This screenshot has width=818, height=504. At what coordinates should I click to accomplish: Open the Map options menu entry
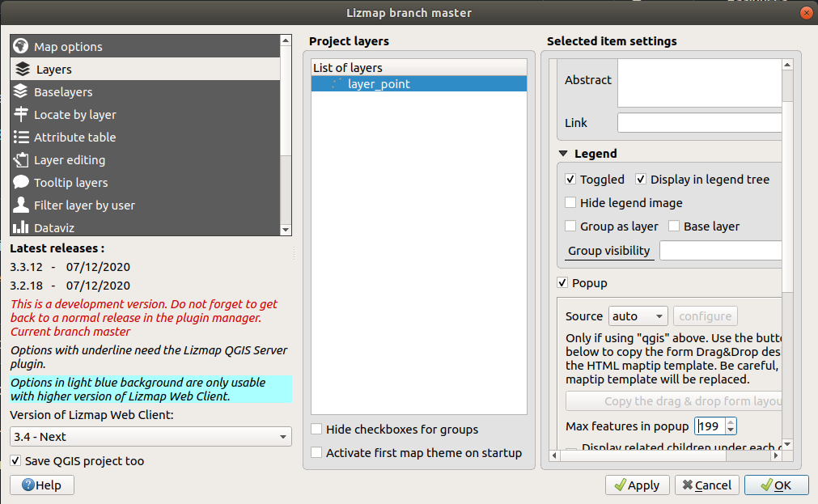tap(145, 46)
